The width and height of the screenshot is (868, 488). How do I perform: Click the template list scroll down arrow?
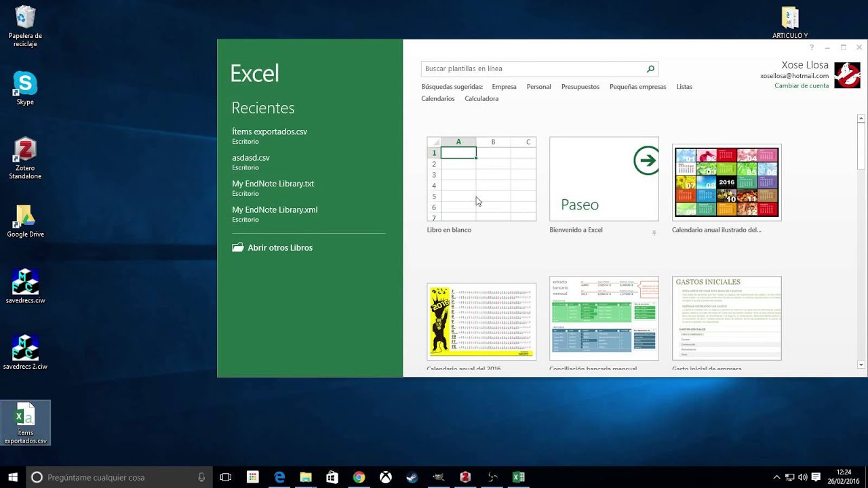(861, 365)
